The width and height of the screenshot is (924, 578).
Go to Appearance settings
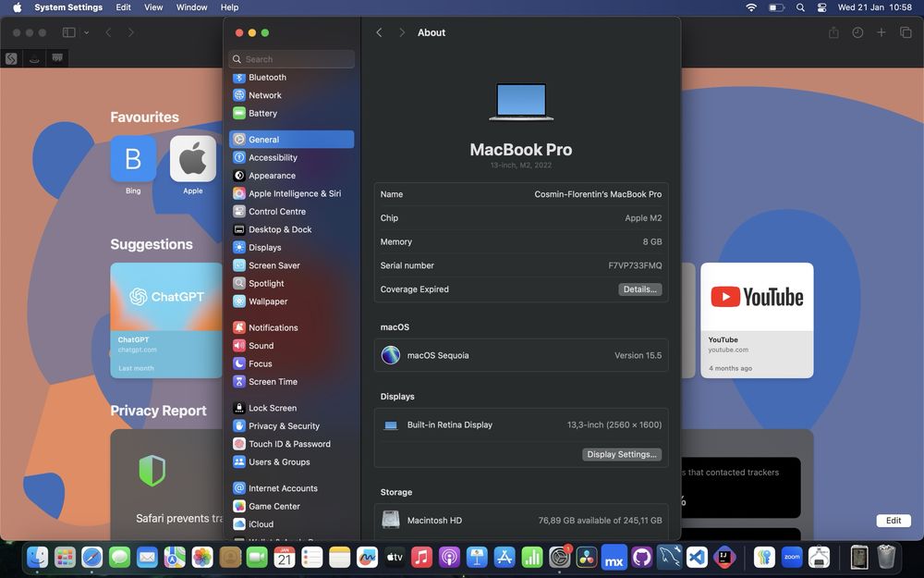click(x=291, y=175)
